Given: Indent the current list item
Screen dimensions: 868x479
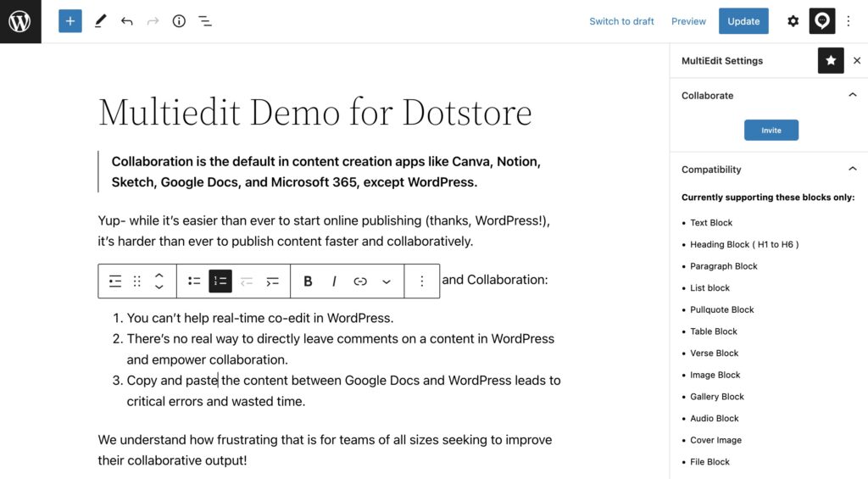Looking at the screenshot, I should tap(272, 281).
